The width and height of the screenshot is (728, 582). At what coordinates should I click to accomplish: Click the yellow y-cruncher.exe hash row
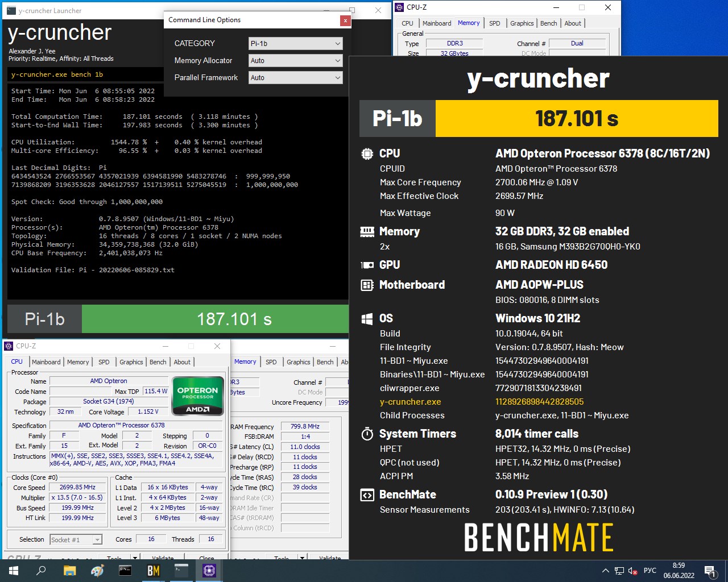click(483, 402)
